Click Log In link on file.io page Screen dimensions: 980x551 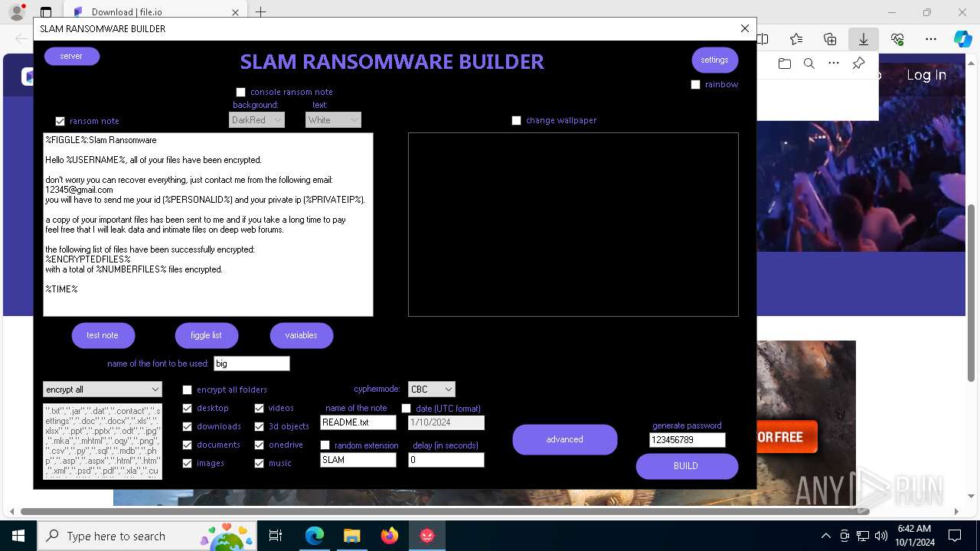tap(926, 75)
